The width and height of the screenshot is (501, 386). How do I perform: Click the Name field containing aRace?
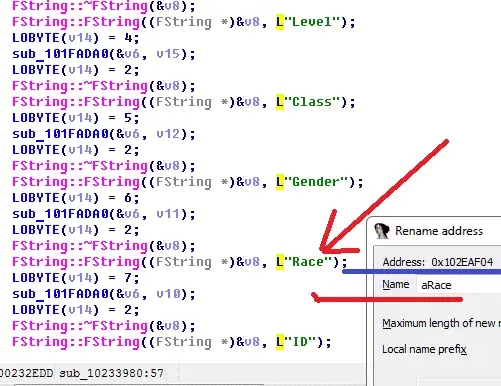click(x=459, y=285)
